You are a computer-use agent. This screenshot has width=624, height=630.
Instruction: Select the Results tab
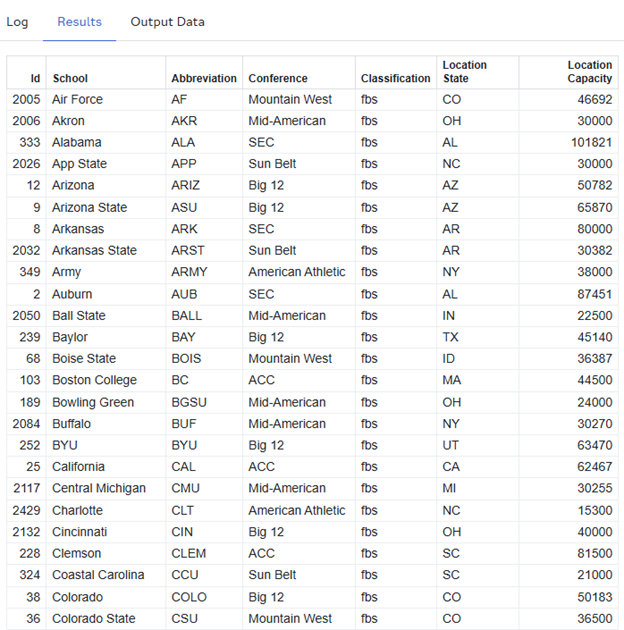79,21
